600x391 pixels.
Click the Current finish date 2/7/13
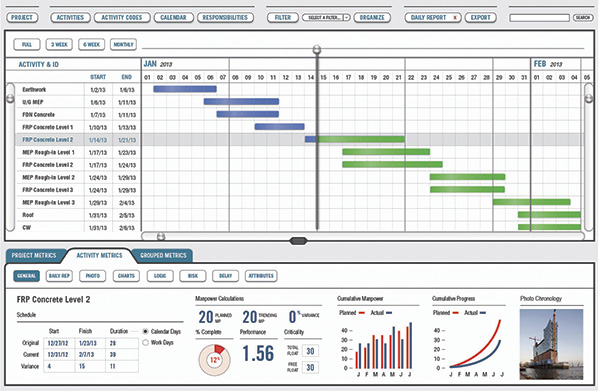tap(86, 355)
